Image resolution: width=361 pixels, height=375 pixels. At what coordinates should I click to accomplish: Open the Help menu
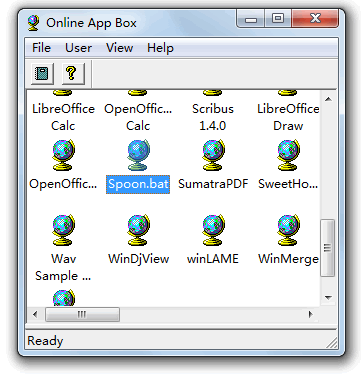coord(160,48)
